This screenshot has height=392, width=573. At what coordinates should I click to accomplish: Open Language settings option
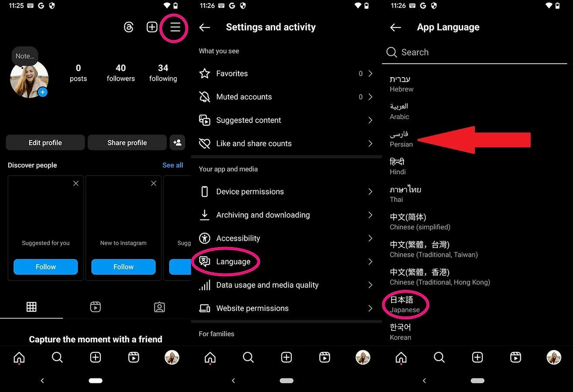tap(233, 261)
